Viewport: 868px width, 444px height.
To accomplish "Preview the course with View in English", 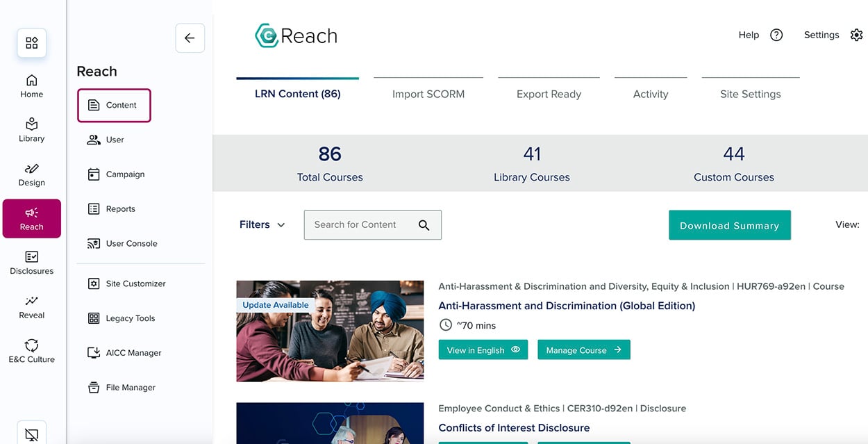I will 483,350.
